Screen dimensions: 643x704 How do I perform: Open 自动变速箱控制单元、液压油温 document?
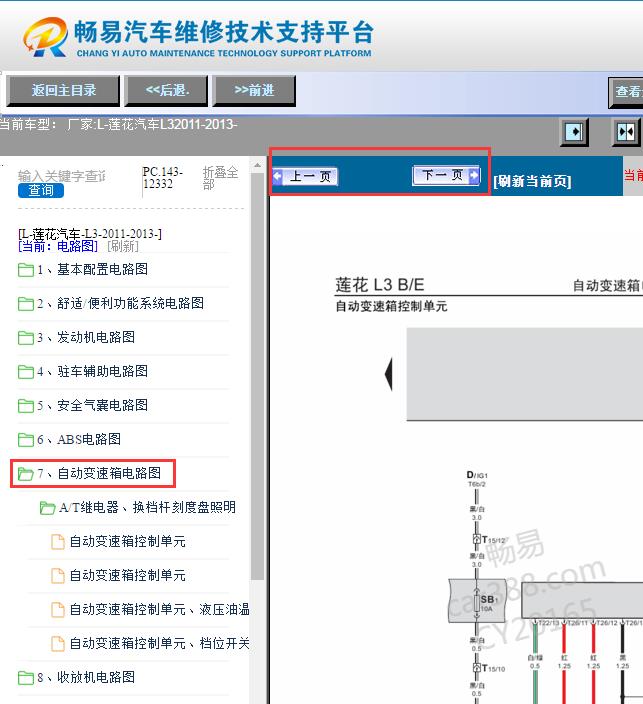159,610
